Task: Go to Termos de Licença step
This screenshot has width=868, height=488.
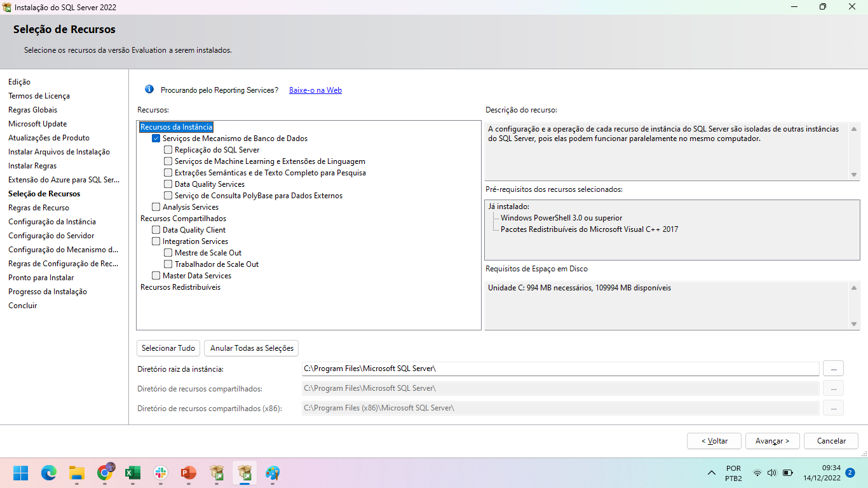Action: (39, 96)
